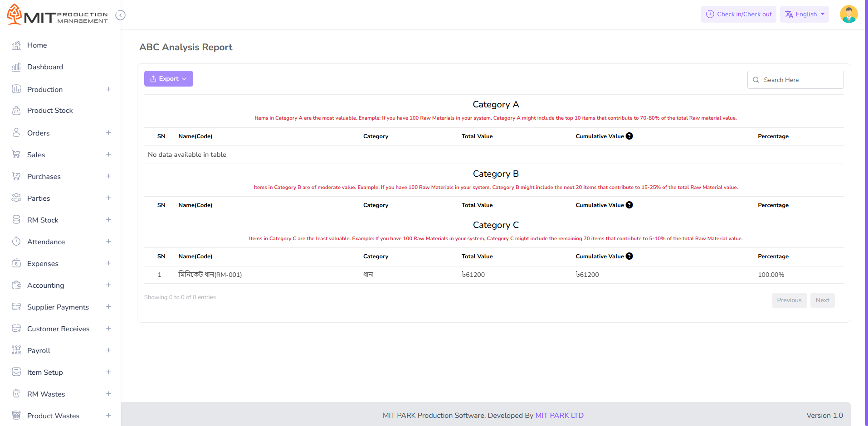Click the RM Wastes trash icon

(x=16, y=394)
